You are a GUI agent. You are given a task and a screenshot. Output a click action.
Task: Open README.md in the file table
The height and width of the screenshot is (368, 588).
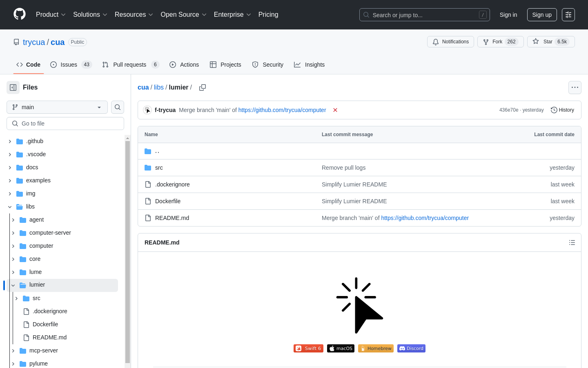tap(172, 218)
